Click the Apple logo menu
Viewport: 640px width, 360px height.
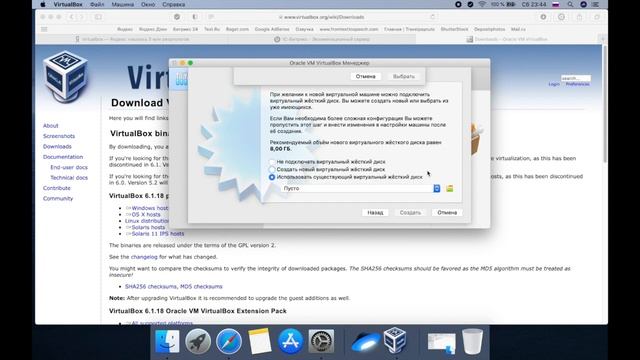click(43, 4)
